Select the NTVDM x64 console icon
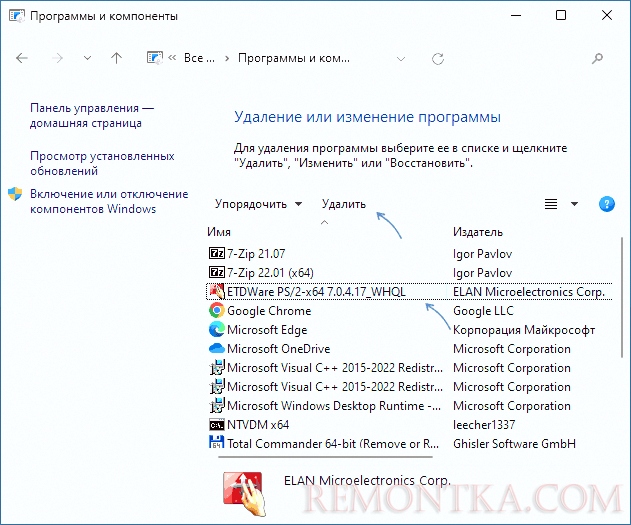Viewport: 631px width, 525px height. tap(217, 424)
